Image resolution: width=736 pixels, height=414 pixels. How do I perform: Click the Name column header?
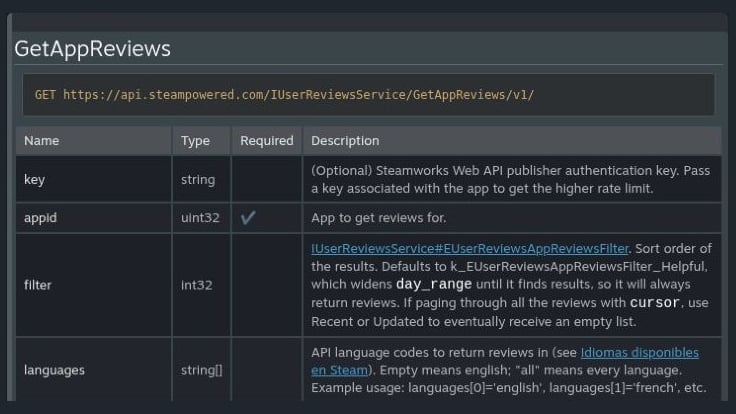coord(93,140)
